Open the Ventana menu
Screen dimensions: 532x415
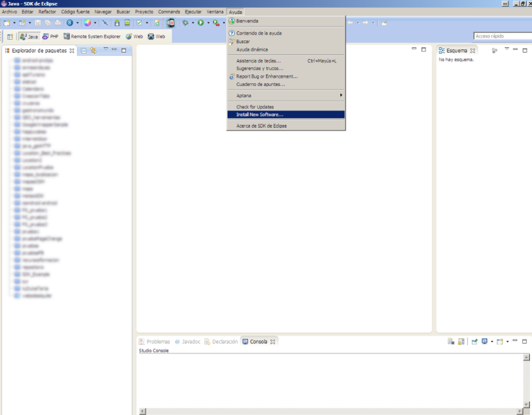(215, 12)
